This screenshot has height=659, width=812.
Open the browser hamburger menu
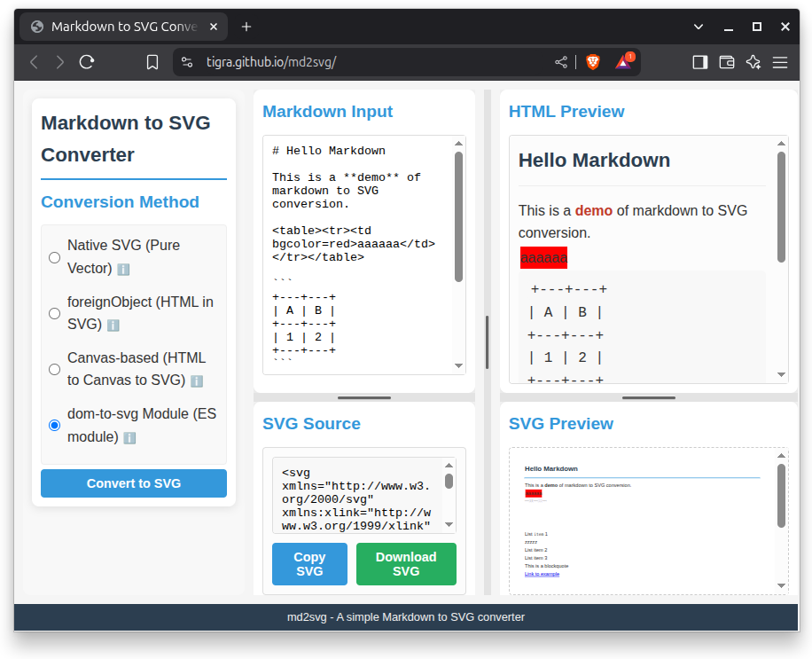tap(780, 62)
